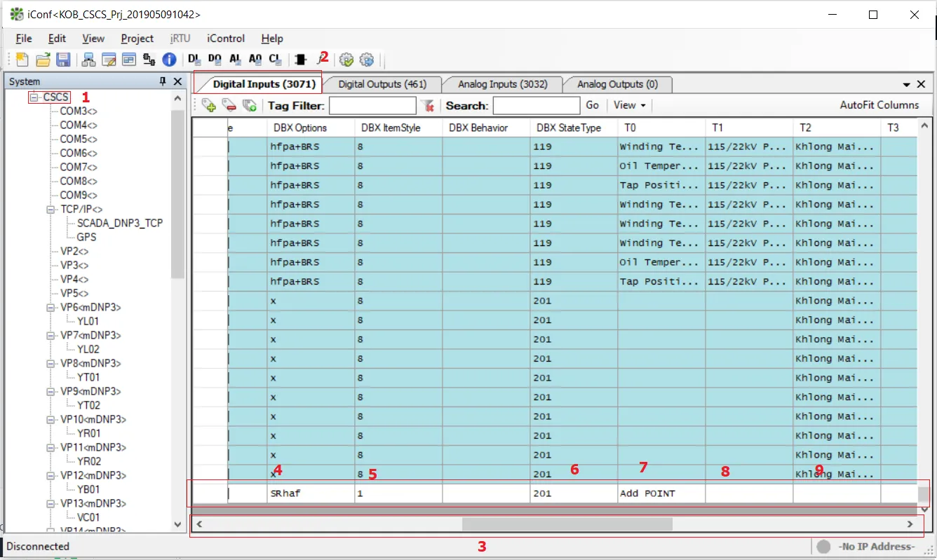This screenshot has height=560, width=937.
Task: Add a new tag with green plus icon
Action: (x=208, y=106)
